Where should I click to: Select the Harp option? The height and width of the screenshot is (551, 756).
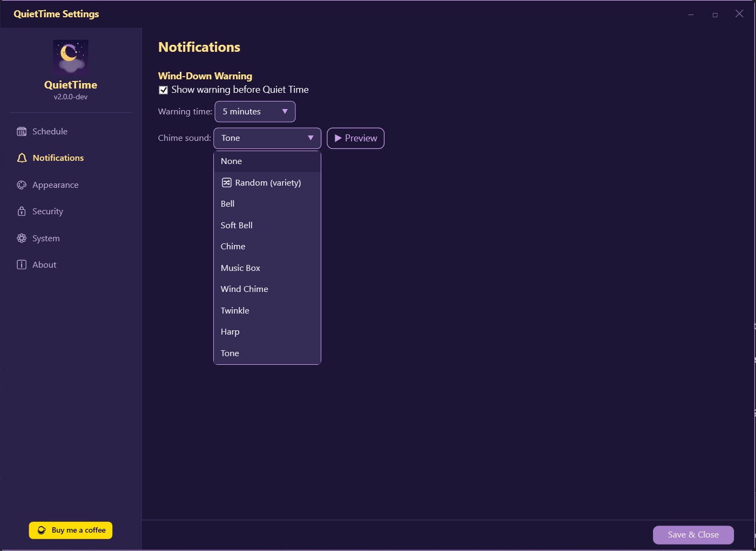267,332
